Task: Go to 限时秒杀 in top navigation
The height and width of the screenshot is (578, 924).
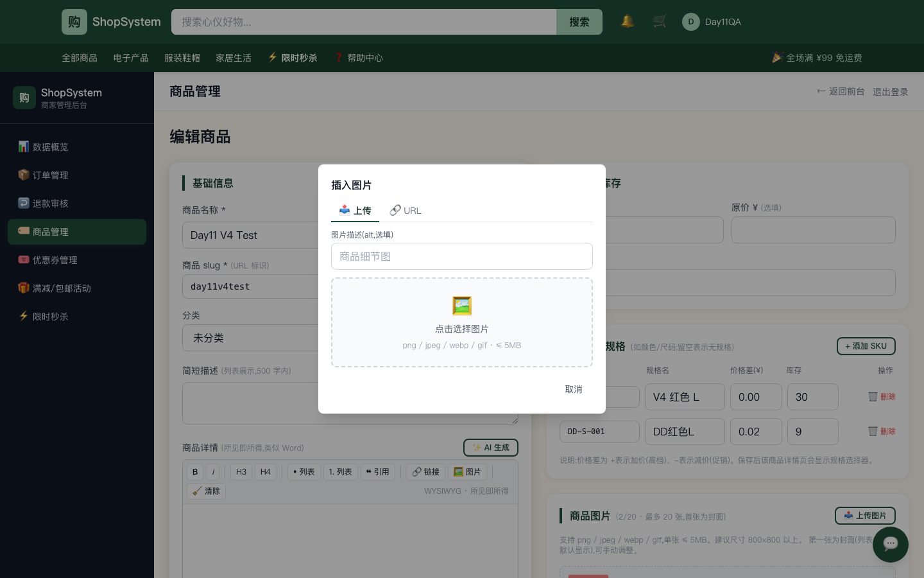Action: coord(293,58)
